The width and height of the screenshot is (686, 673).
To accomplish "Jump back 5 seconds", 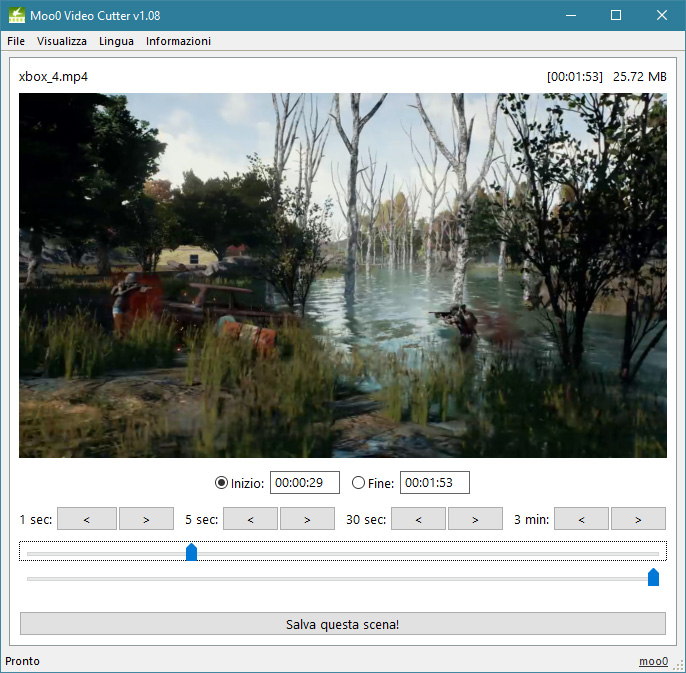I will point(250,519).
